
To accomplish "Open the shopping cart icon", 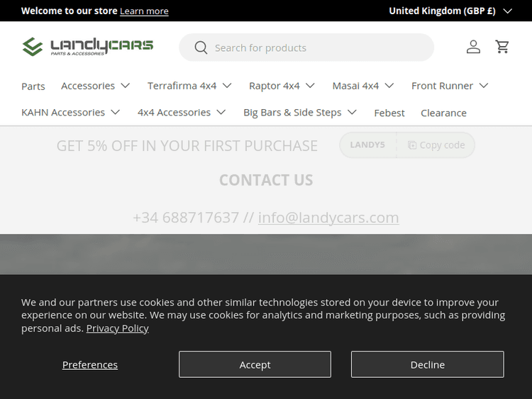I will tap(502, 47).
